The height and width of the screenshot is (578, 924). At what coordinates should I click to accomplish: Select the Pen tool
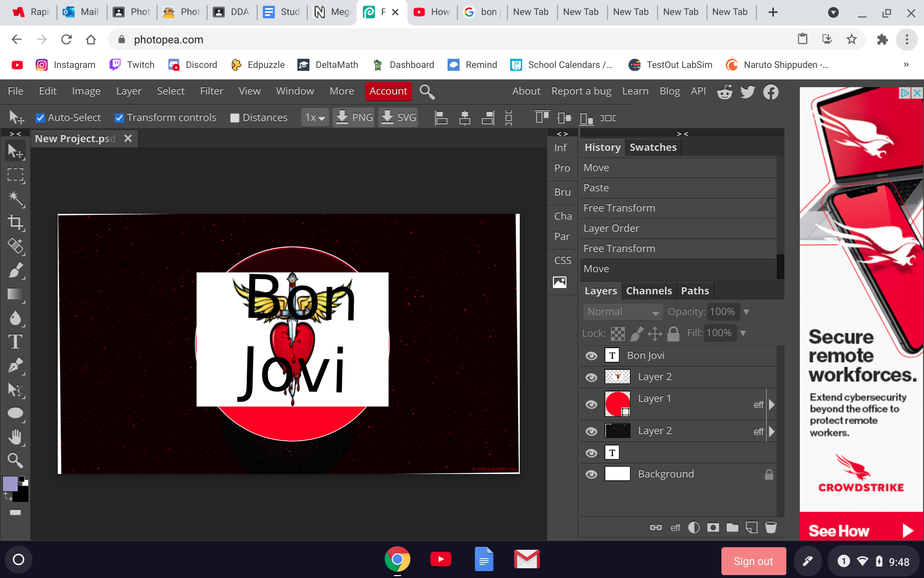15,366
